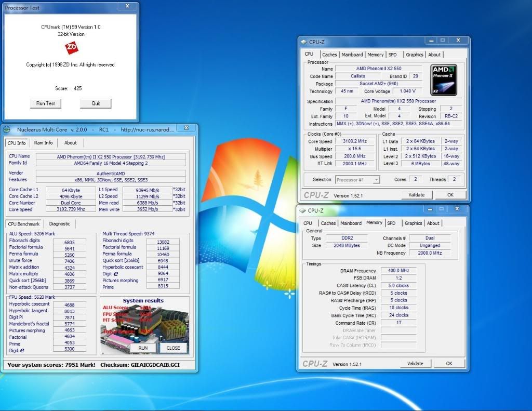Click OK in the top CPU-Z window

450,195
